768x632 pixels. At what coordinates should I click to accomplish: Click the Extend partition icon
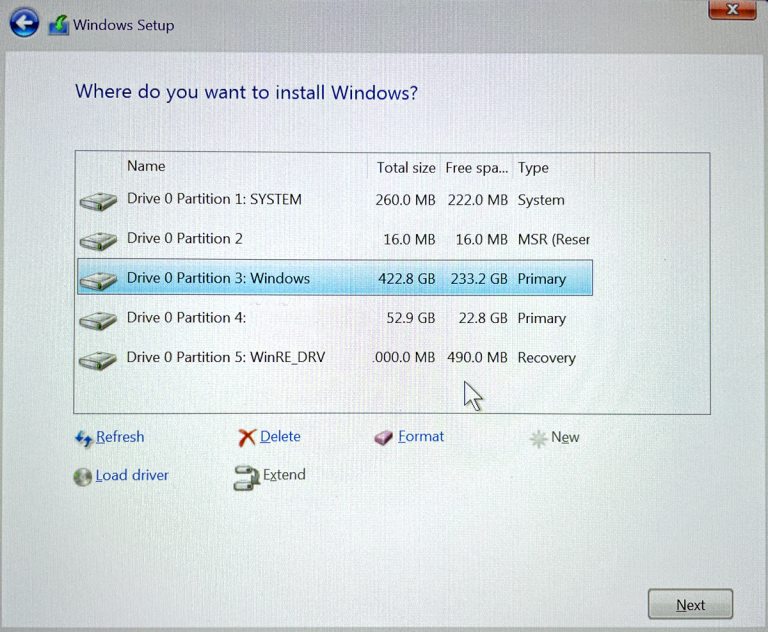tap(246, 477)
